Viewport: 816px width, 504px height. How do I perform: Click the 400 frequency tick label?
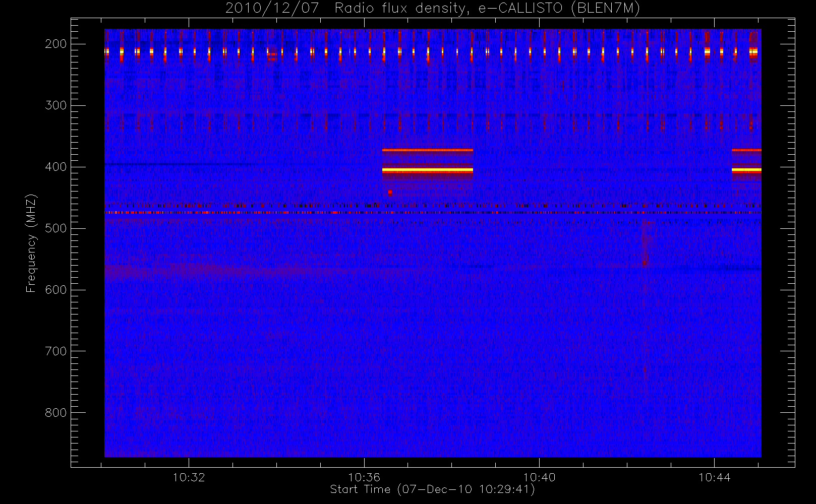tap(55, 167)
